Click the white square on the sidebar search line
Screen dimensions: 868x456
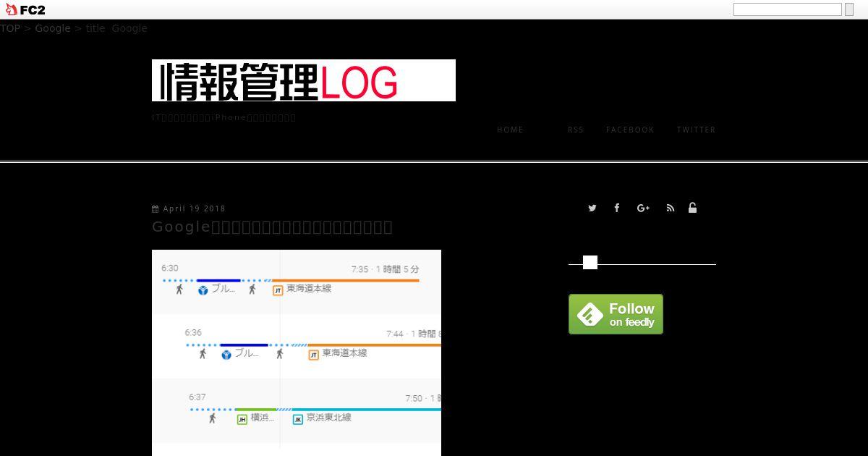click(590, 263)
